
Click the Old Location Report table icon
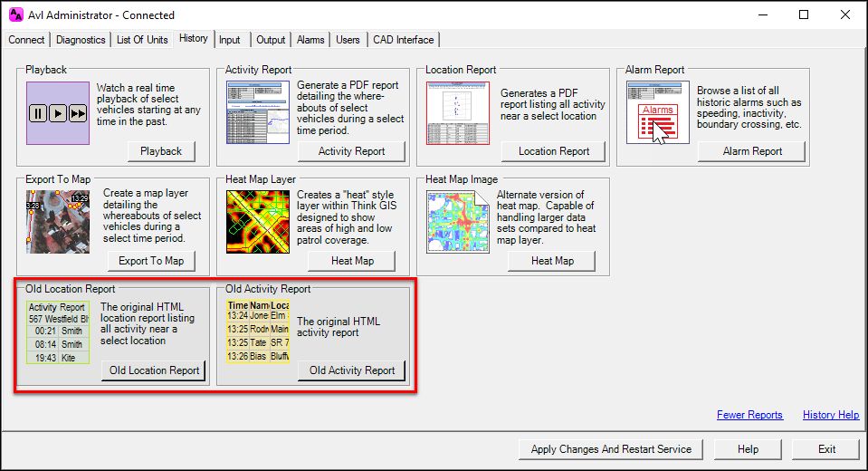tap(57, 332)
